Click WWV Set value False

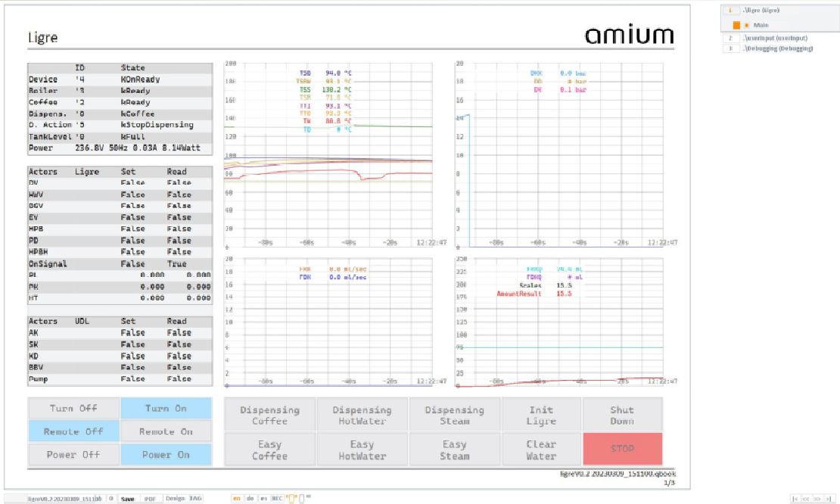pyautogui.click(x=132, y=194)
